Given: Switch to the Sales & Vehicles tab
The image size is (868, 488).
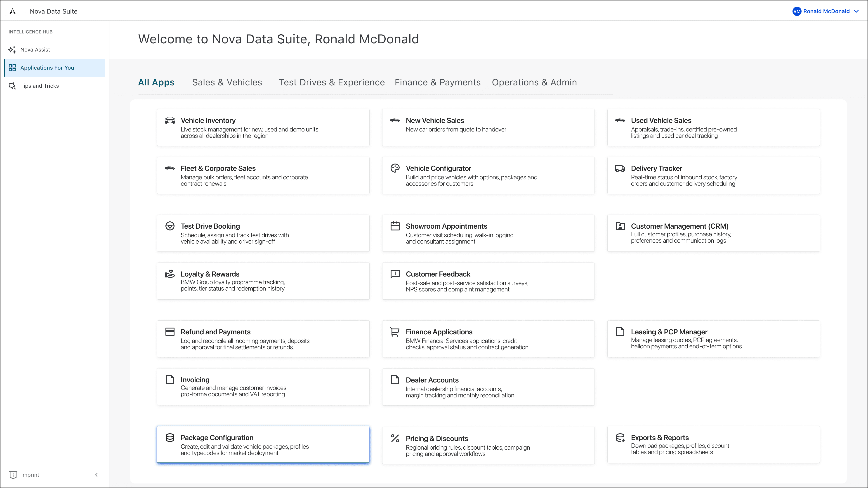Looking at the screenshot, I should click(x=227, y=82).
